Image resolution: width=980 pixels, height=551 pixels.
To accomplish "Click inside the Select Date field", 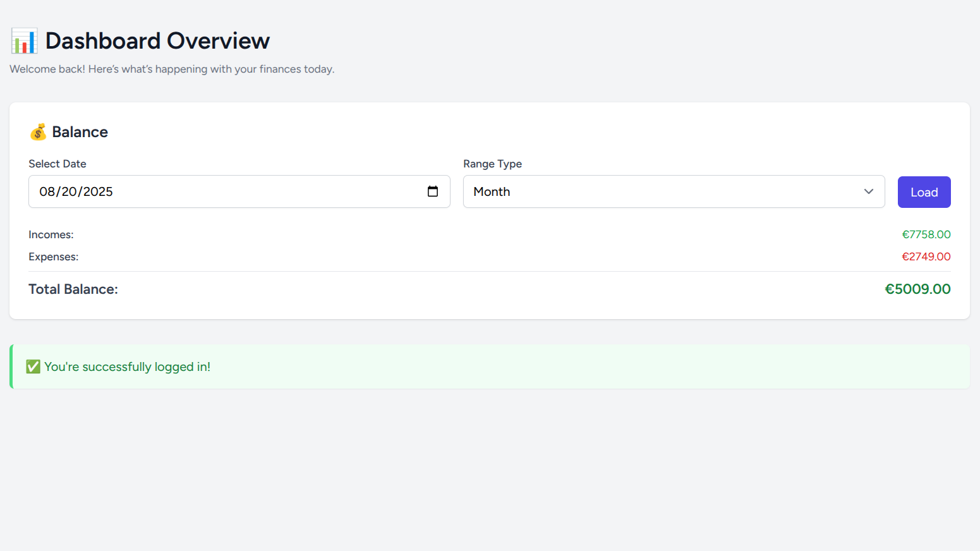I will [x=190, y=191].
